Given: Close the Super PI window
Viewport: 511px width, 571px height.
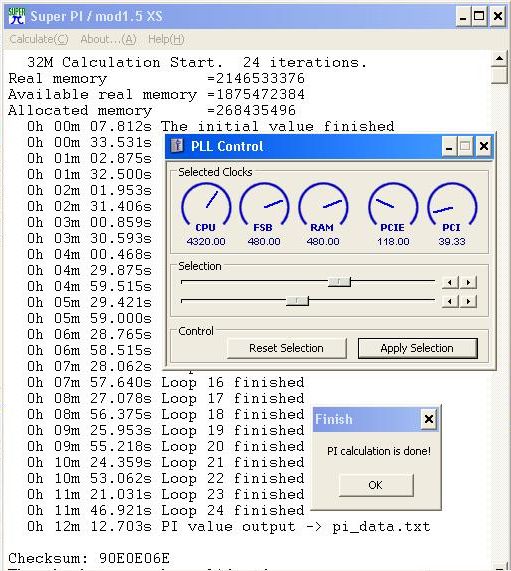Looking at the screenshot, I should (498, 16).
